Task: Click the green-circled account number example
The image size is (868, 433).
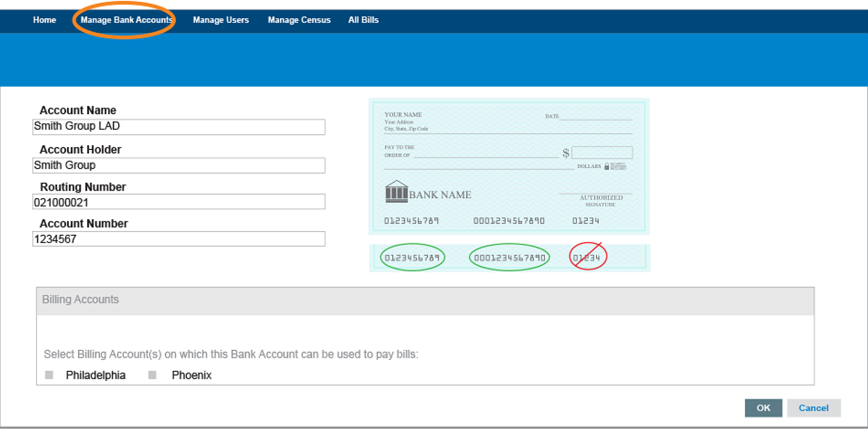Action: click(509, 257)
